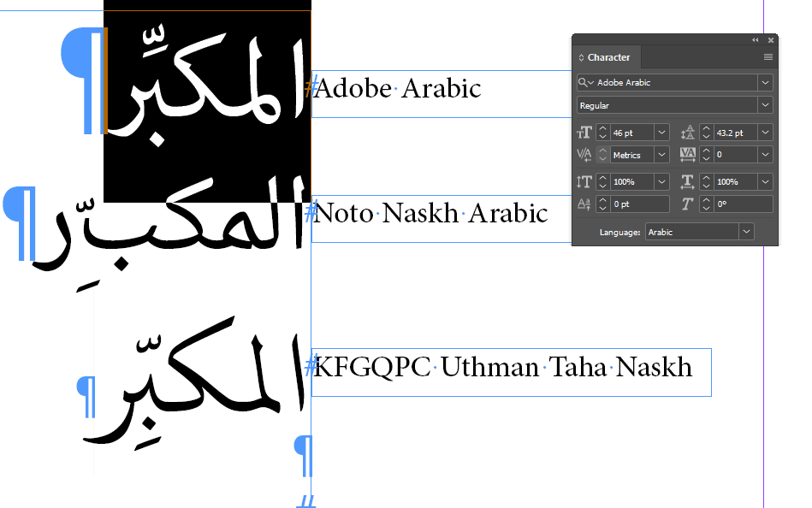The image size is (812, 508).
Task: Open the kerning Metrics dropdown
Action: click(661, 154)
